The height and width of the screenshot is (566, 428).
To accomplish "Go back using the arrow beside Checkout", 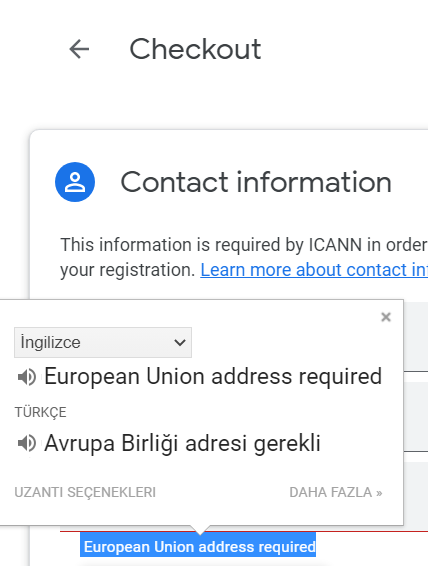I will pyautogui.click(x=79, y=49).
